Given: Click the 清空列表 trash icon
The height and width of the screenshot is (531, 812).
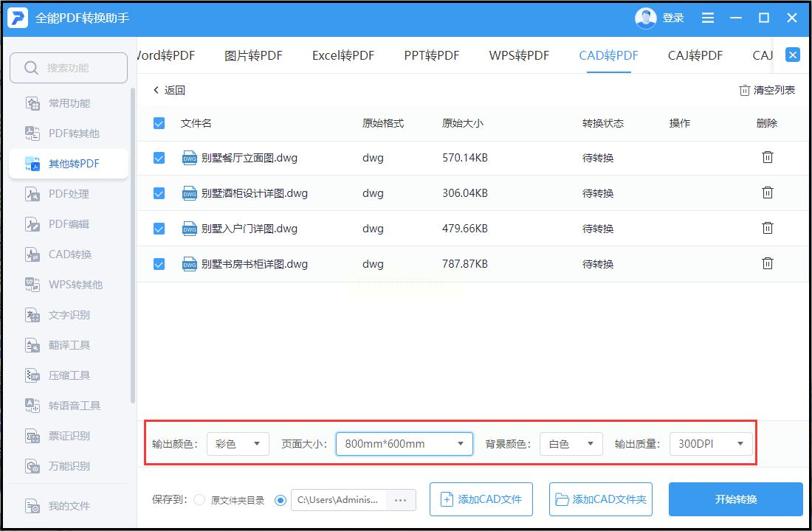Looking at the screenshot, I should tap(744, 90).
